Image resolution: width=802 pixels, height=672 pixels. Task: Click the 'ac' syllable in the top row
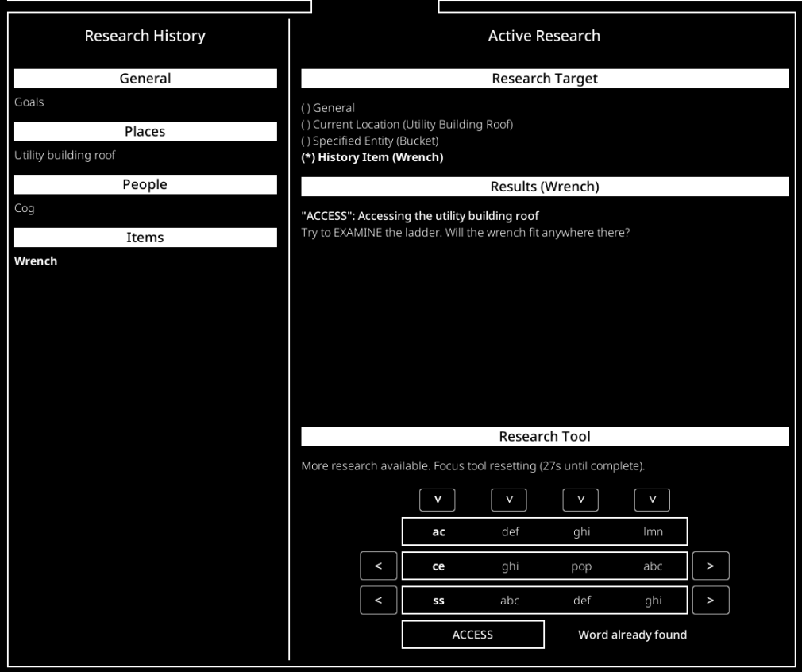[x=438, y=531]
